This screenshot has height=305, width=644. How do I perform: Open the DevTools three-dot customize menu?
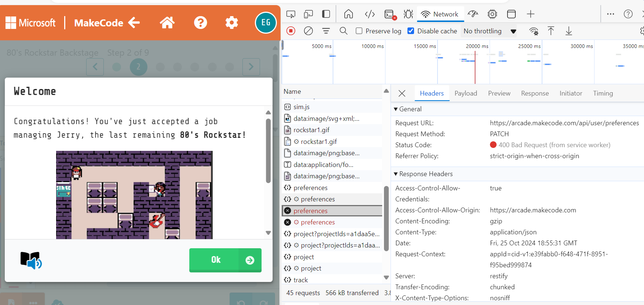coord(611,14)
